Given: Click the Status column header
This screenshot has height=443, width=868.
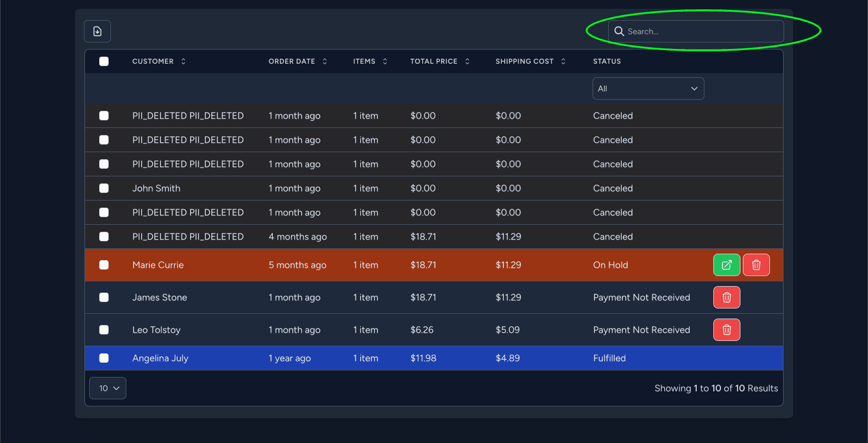Looking at the screenshot, I should coord(606,61).
